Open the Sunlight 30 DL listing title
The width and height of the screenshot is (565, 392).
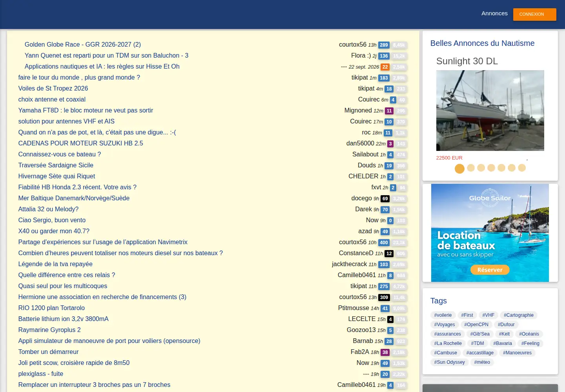[467, 61]
